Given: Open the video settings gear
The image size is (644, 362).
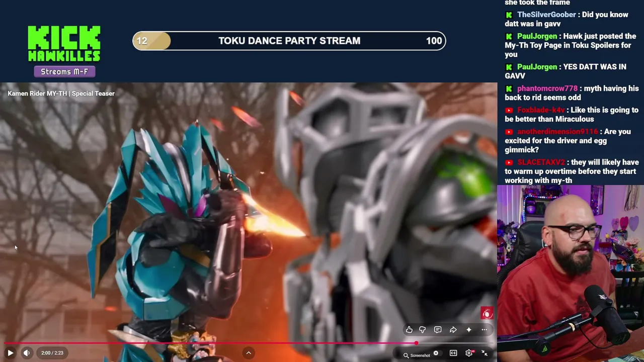Looking at the screenshot, I should (x=469, y=353).
